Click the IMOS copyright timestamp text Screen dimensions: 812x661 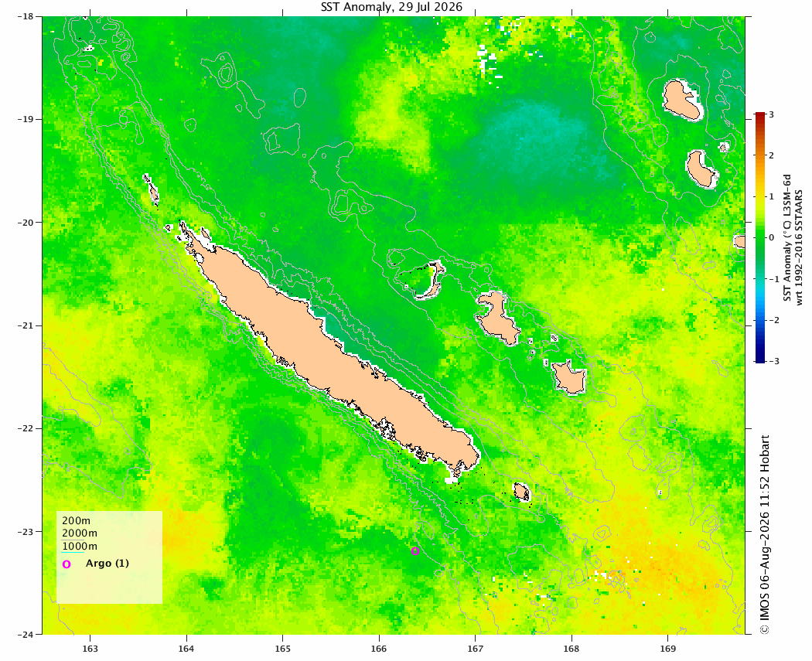click(764, 533)
